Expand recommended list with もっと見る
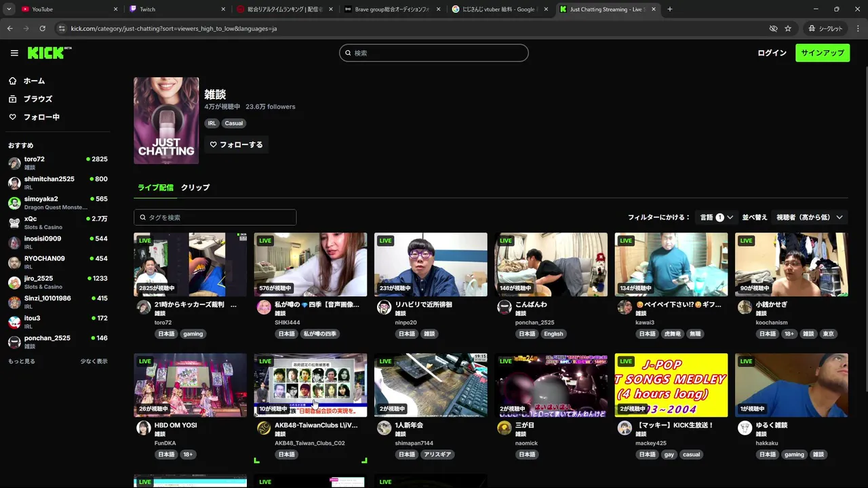 (22, 361)
